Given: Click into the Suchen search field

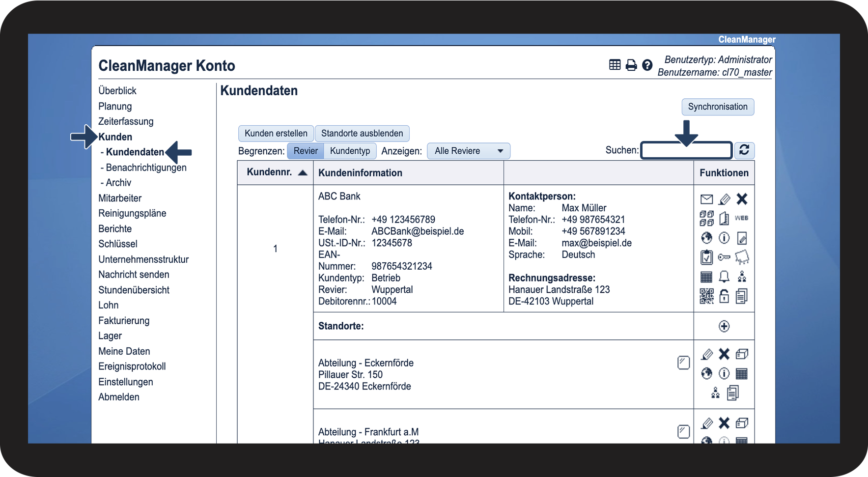Looking at the screenshot, I should pos(686,150).
